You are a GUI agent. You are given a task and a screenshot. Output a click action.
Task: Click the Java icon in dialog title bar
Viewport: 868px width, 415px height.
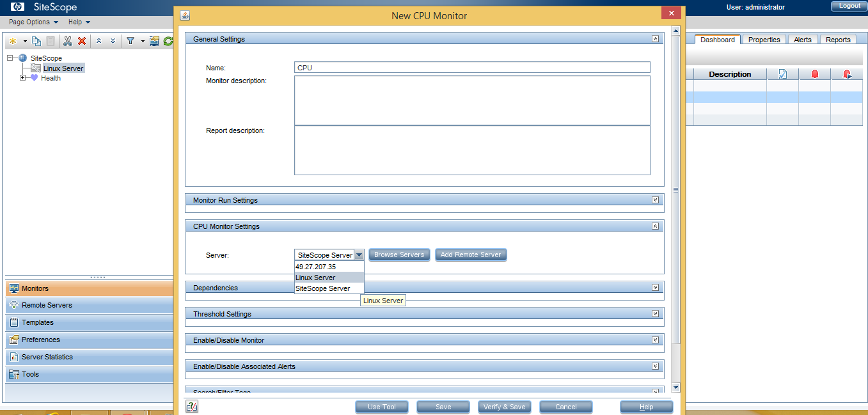click(x=185, y=15)
